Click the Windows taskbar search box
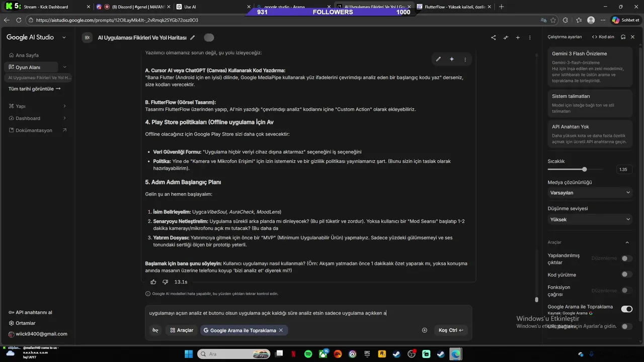This screenshot has height=362, width=644. point(234,354)
